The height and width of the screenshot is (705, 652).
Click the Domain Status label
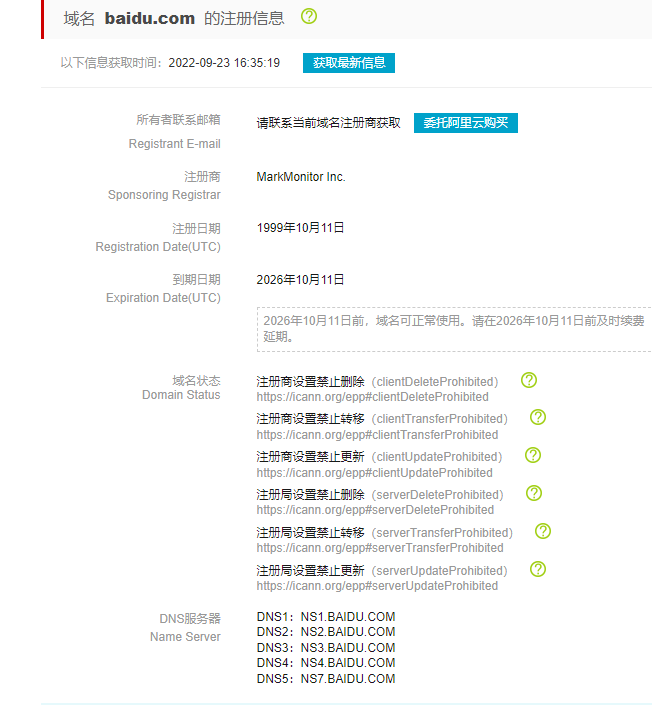tap(181, 395)
